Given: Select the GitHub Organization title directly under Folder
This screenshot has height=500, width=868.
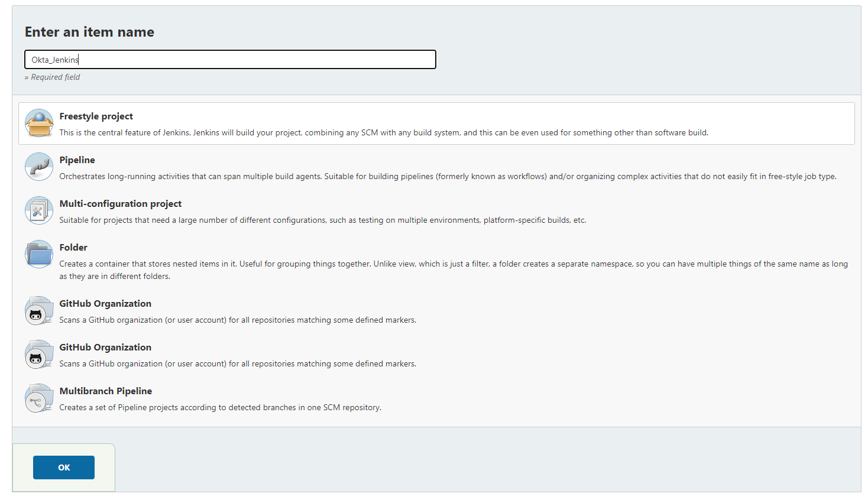Looking at the screenshot, I should 105,304.
